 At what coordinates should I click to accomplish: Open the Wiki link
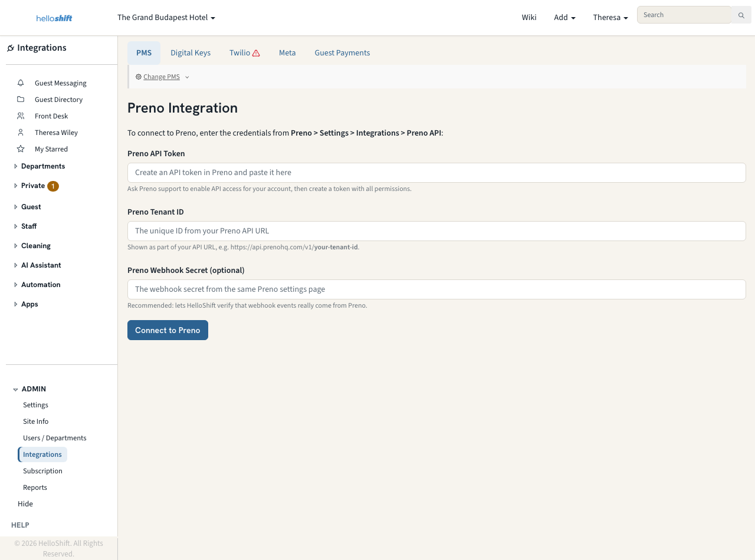click(529, 18)
